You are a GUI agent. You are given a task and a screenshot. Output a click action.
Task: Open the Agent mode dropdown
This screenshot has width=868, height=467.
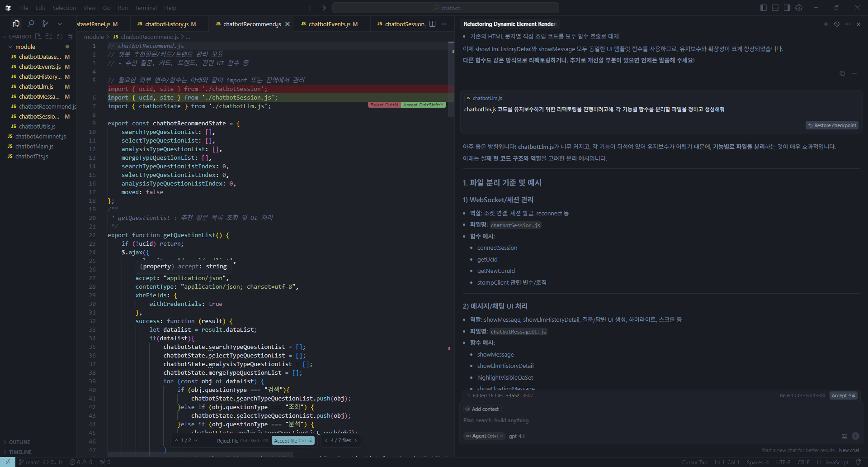[485, 436]
